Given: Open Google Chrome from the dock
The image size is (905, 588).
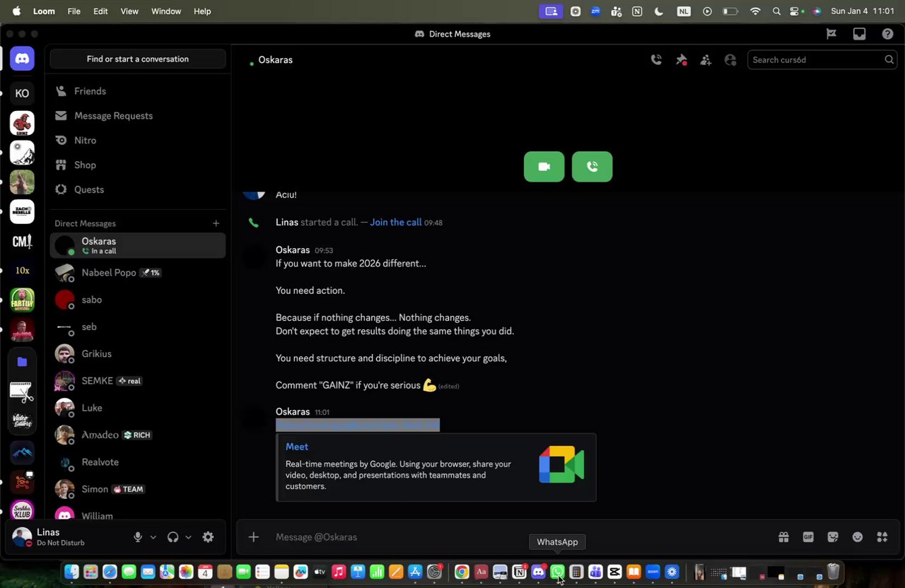Looking at the screenshot, I should (462, 572).
